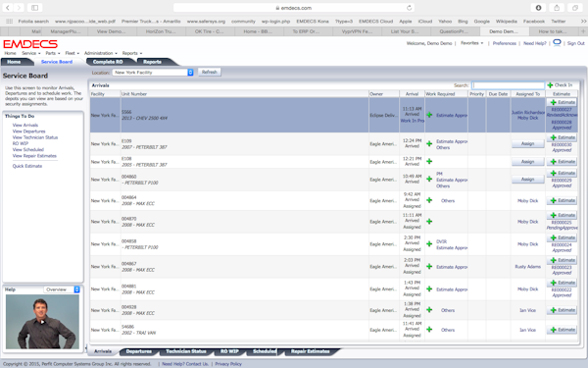Add work required for unit E108
Screen dimensions: 588x368
pyautogui.click(x=429, y=162)
